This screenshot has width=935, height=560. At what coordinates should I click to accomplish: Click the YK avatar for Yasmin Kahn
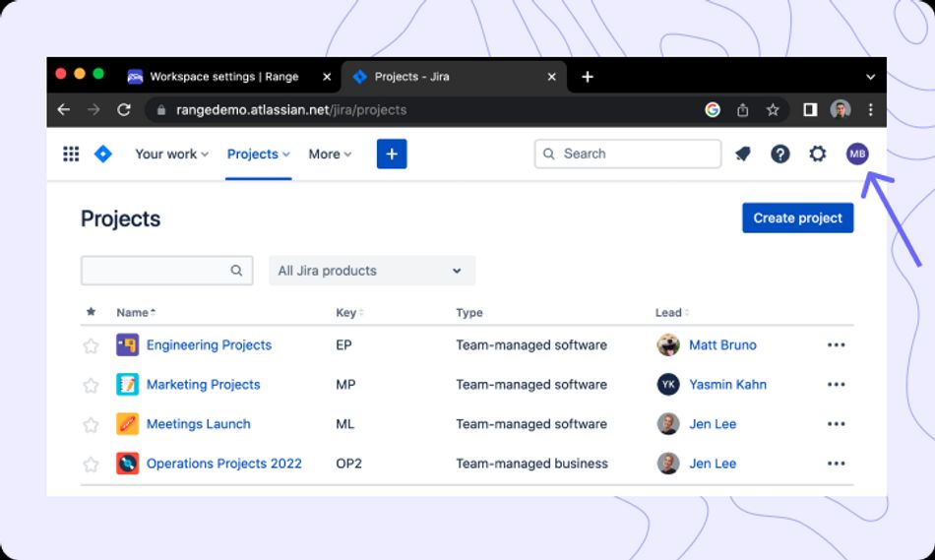(668, 385)
